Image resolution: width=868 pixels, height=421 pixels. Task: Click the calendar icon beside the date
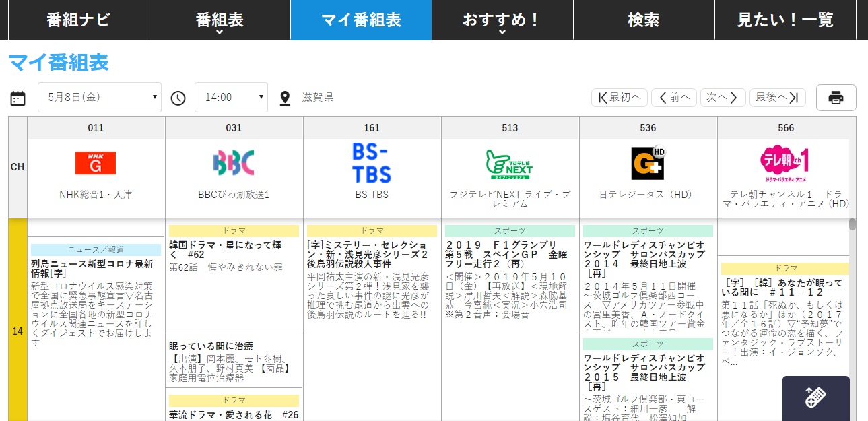coord(18,98)
